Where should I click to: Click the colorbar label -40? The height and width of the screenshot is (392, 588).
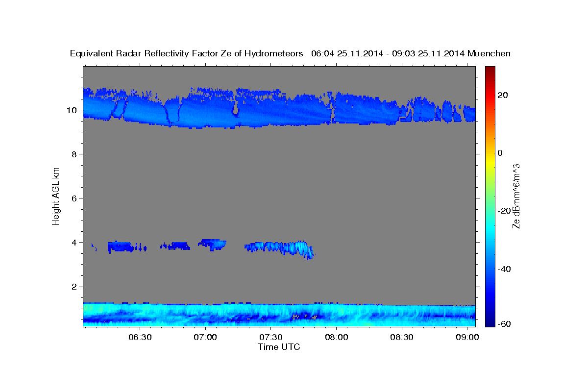click(x=504, y=269)
